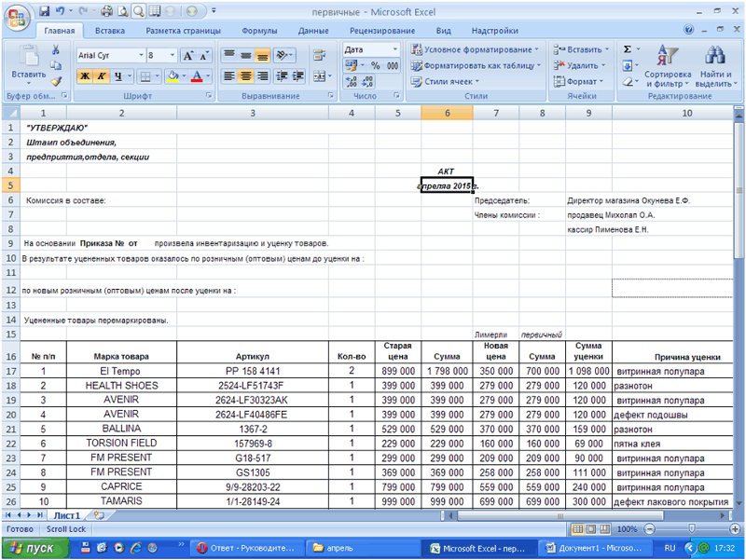Image resolution: width=746 pixels, height=560 pixels.
Task: Open the Arial Cyr font name dropdown
Action: (x=141, y=55)
